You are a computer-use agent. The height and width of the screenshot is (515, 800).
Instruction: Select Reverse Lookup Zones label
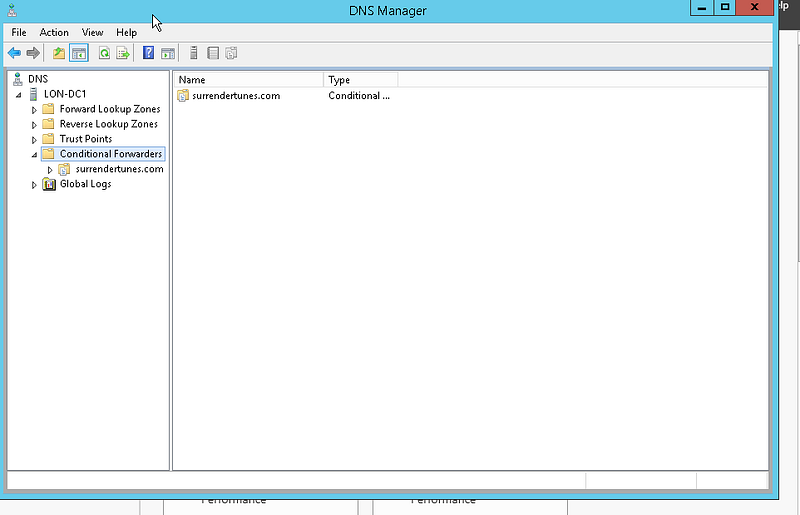click(109, 124)
